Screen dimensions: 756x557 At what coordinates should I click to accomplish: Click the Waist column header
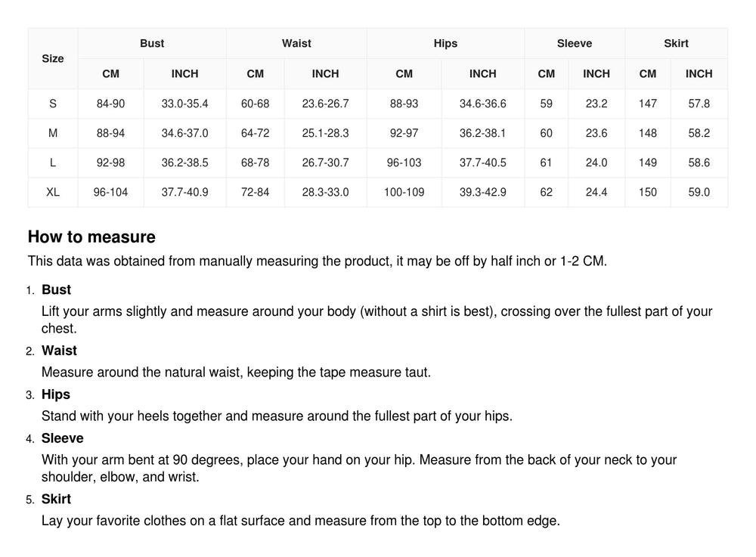[x=296, y=44]
